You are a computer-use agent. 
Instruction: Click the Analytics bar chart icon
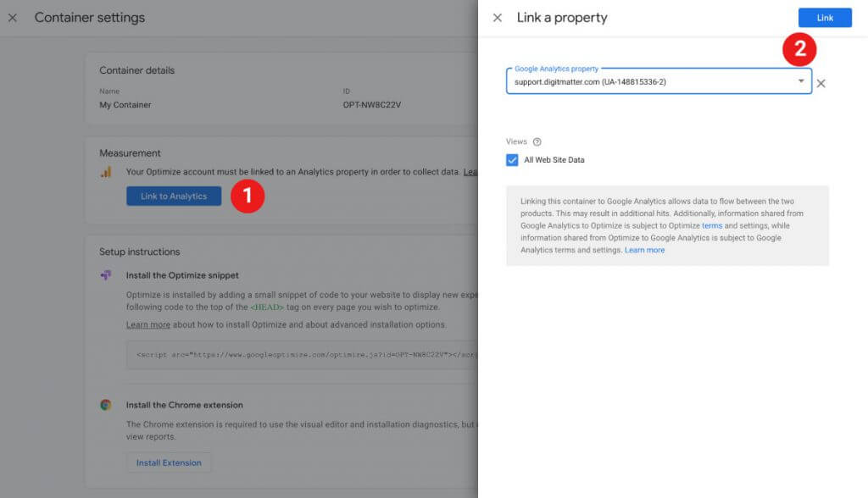pos(106,172)
